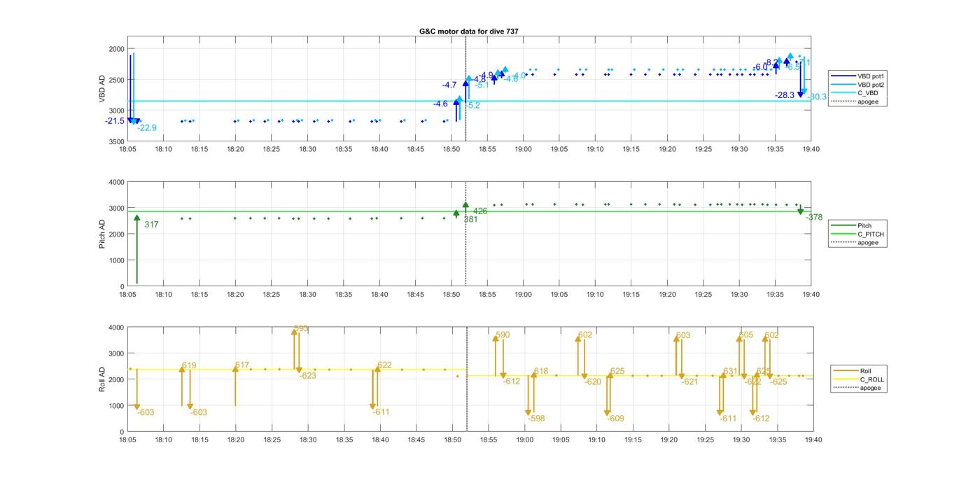980x485 pixels.
Task: Click the "-6.5" light blue data label
Action: tap(793, 67)
